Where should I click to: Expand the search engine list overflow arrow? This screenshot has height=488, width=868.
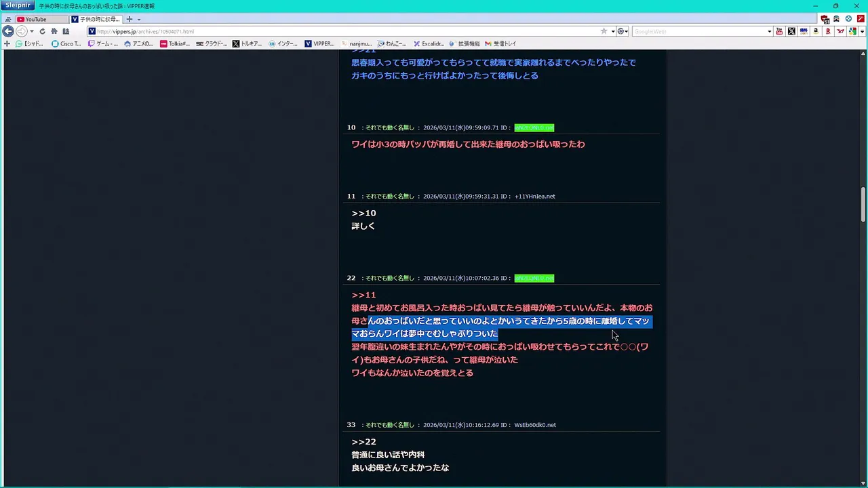862,31
